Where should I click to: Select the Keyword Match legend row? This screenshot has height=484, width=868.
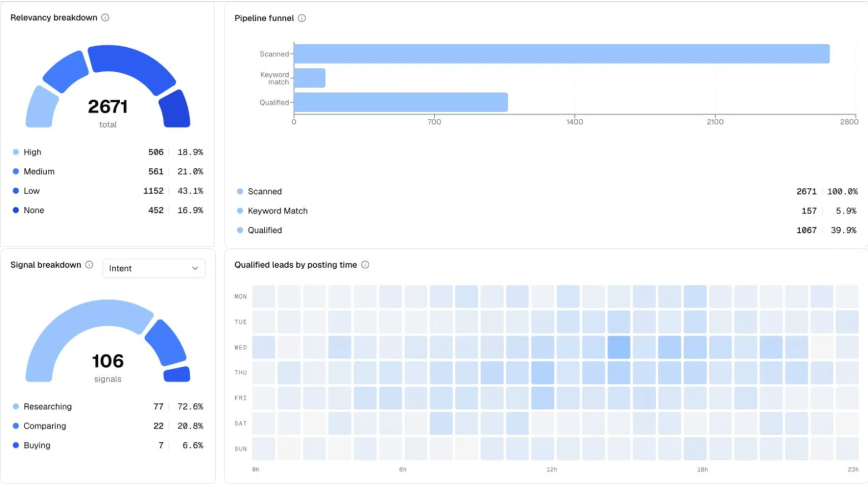coord(547,211)
